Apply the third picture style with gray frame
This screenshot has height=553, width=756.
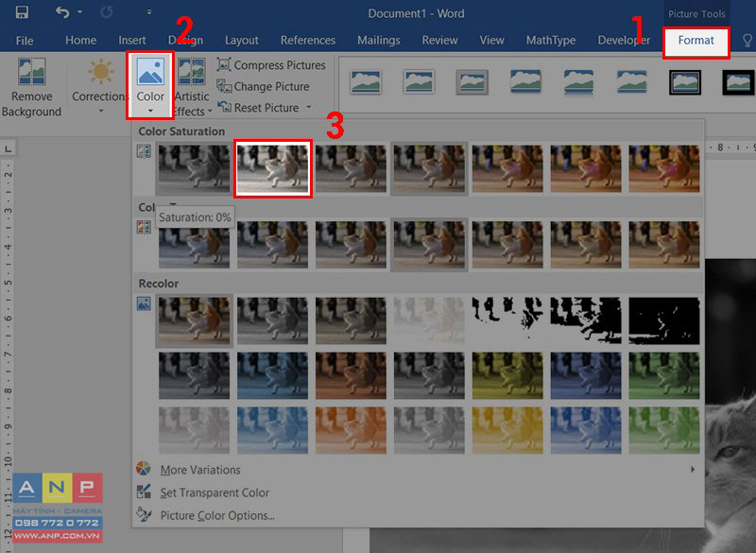click(472, 82)
